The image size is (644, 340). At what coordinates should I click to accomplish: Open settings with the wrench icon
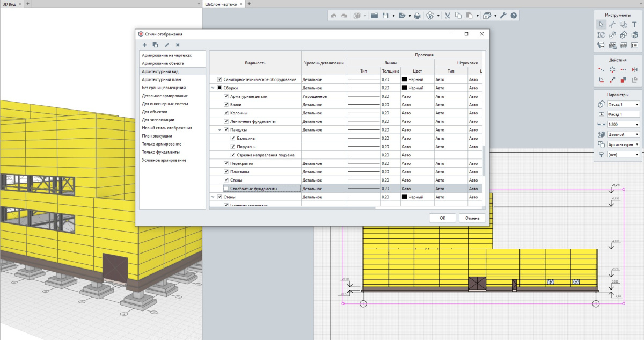[503, 16]
